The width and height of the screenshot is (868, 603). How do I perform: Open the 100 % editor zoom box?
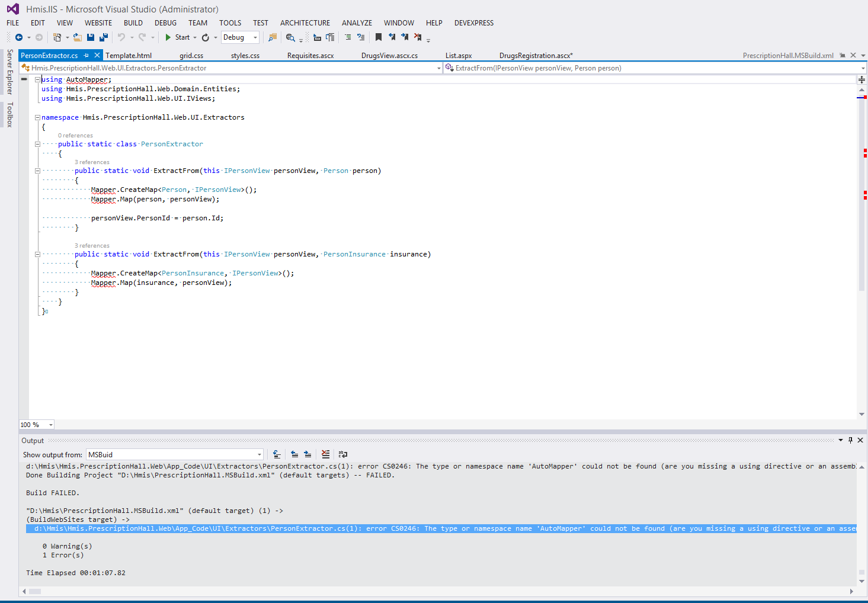(36, 425)
